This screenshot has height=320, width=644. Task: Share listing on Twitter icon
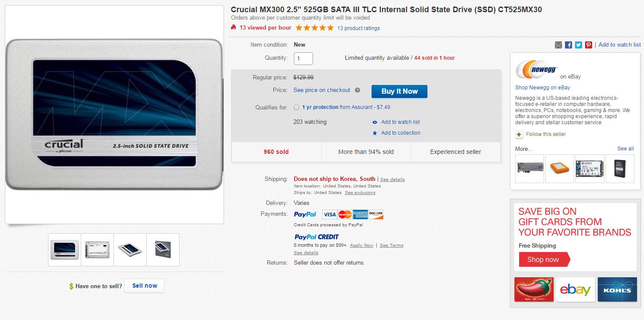pos(579,45)
